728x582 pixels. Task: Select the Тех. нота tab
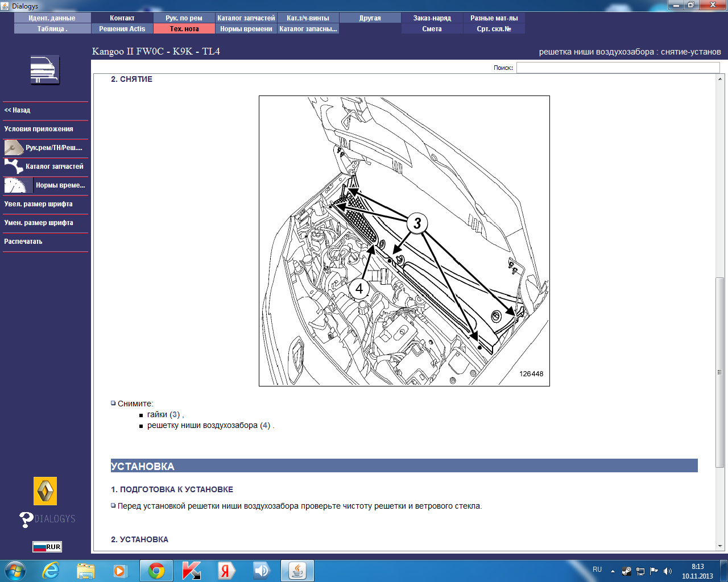coord(184,29)
